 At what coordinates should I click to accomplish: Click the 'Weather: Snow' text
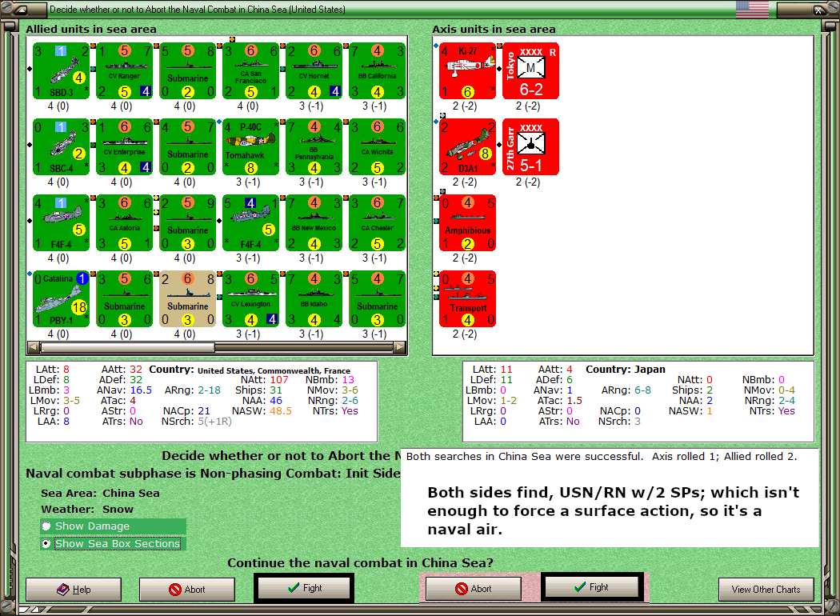click(87, 510)
